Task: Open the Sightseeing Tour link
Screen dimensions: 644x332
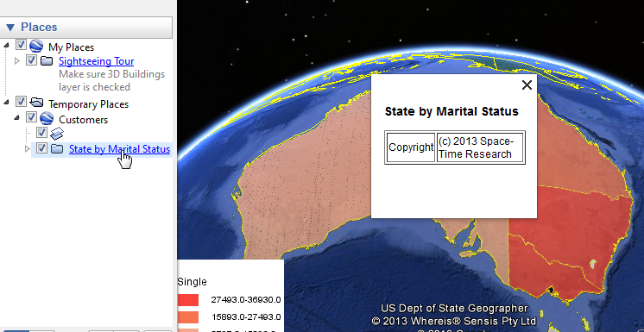Action: pyautogui.click(x=97, y=61)
